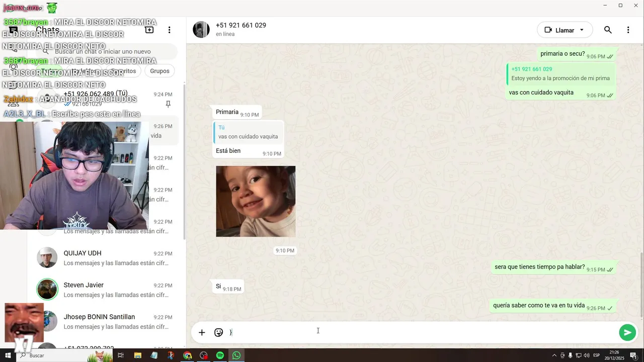Select the Grupos filter tab
Screen dimensions: 644x362
point(159,71)
